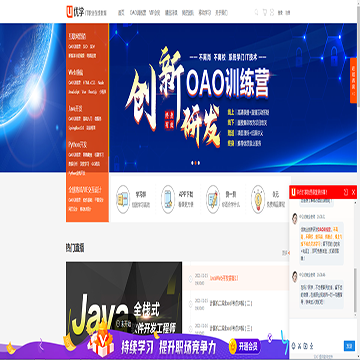Click the clock icon of highlighted livestream

point(190,278)
